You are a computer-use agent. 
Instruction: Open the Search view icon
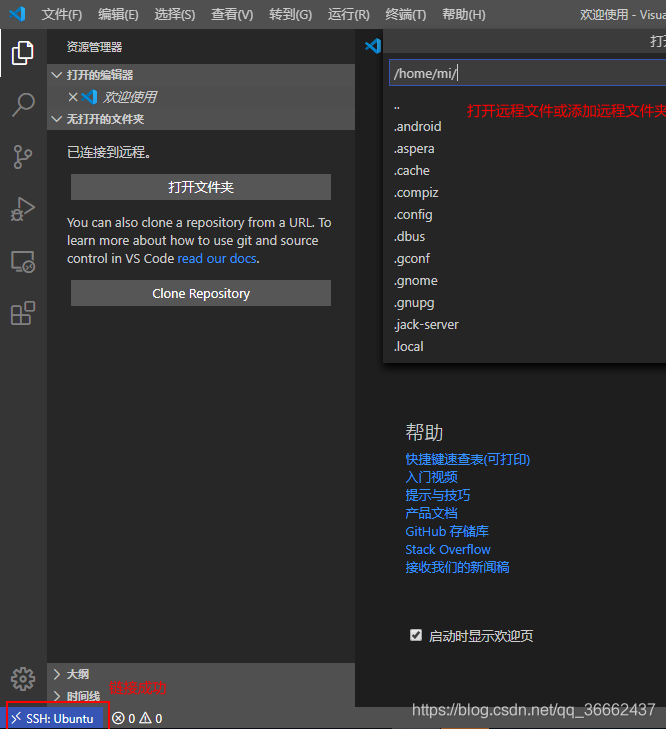(23, 105)
